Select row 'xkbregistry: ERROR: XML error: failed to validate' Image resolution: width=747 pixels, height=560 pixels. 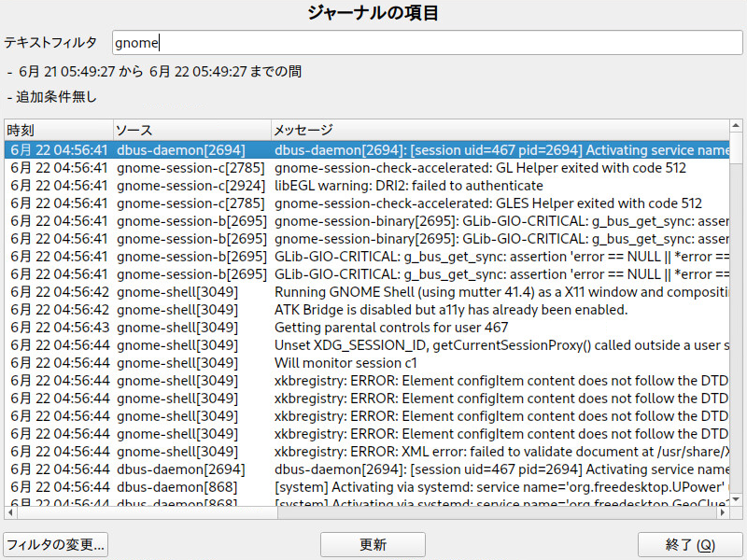367,452
